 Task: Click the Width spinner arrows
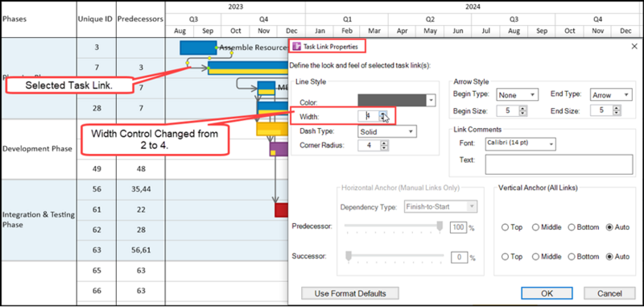(x=383, y=116)
